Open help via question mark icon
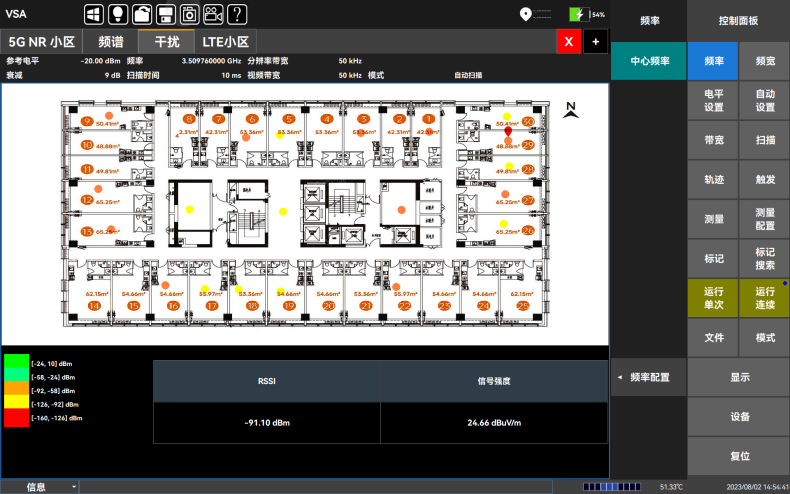The width and height of the screenshot is (790, 494). point(237,14)
